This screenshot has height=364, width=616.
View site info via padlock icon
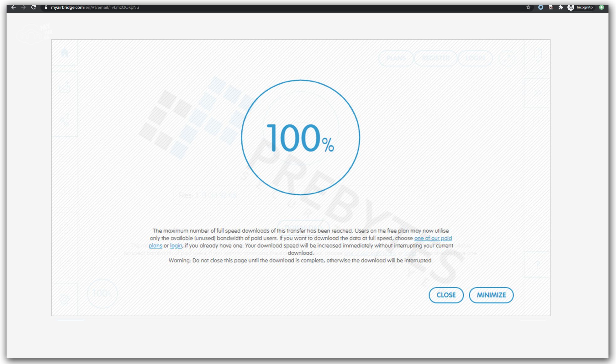[x=46, y=7]
